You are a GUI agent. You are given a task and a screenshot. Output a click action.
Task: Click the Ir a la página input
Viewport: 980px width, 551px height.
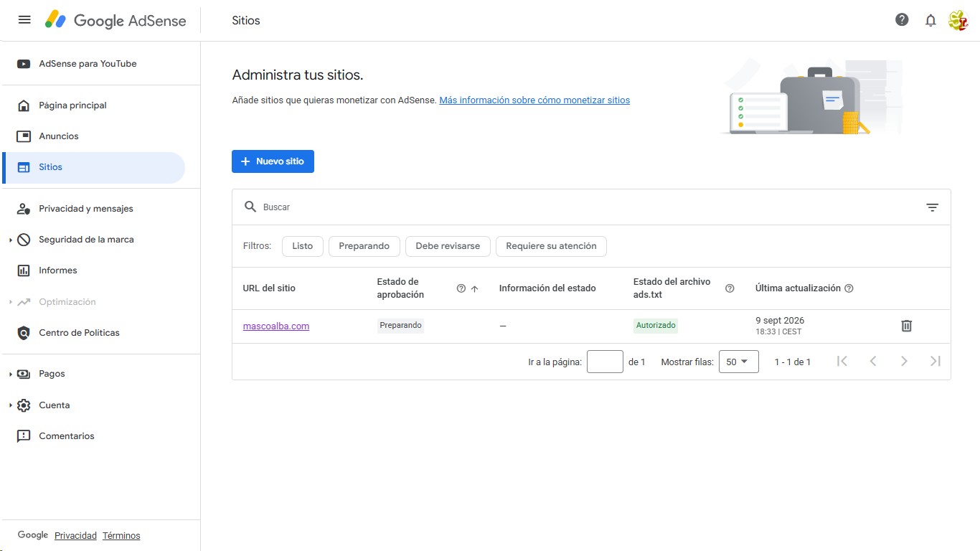(605, 362)
